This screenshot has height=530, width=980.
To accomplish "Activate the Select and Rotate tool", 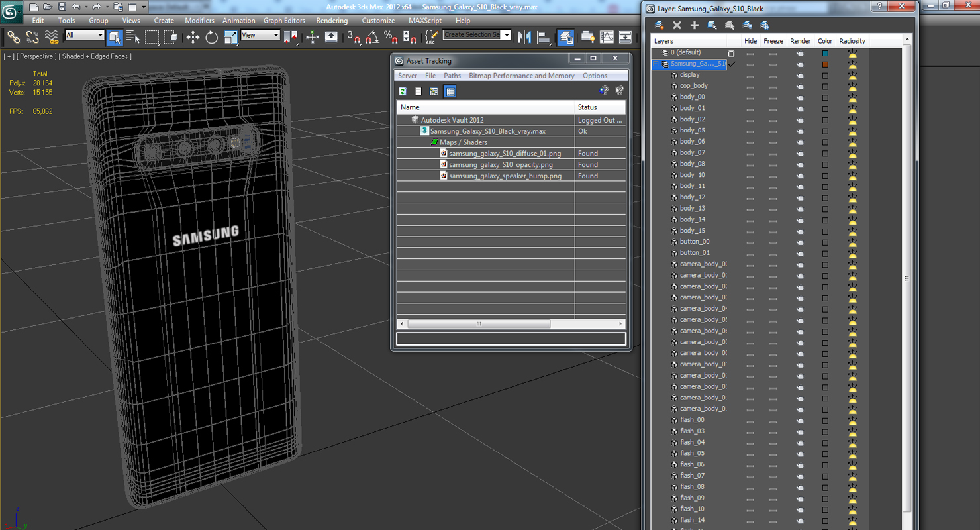I will [x=212, y=37].
